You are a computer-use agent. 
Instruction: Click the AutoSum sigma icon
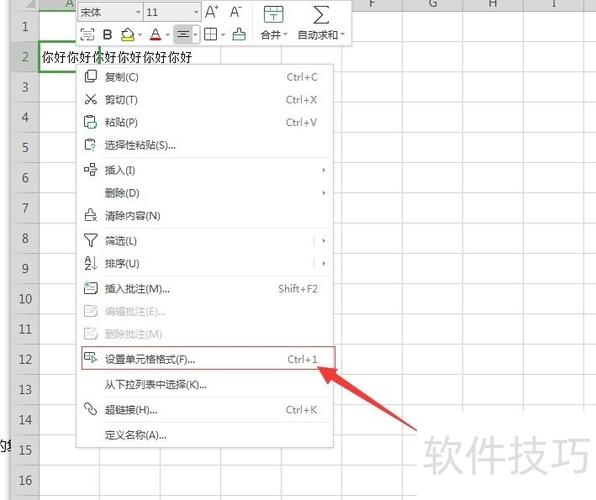click(321, 14)
